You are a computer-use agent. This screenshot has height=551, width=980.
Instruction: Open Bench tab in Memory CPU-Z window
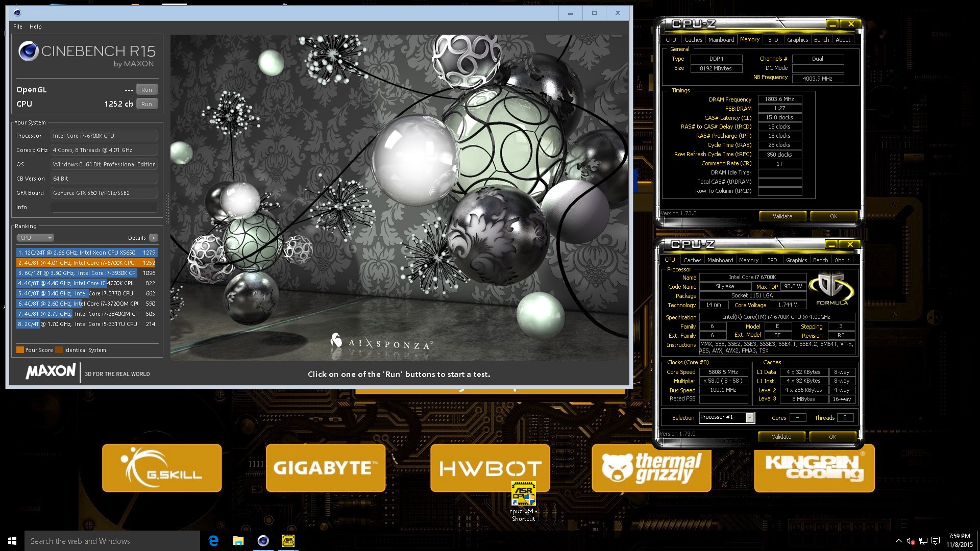pos(821,40)
